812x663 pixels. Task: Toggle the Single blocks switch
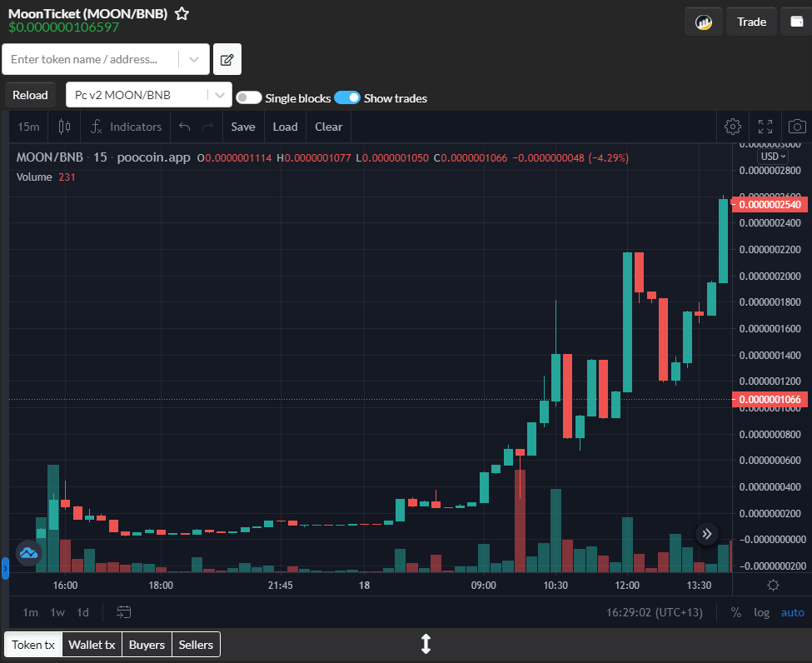249,98
